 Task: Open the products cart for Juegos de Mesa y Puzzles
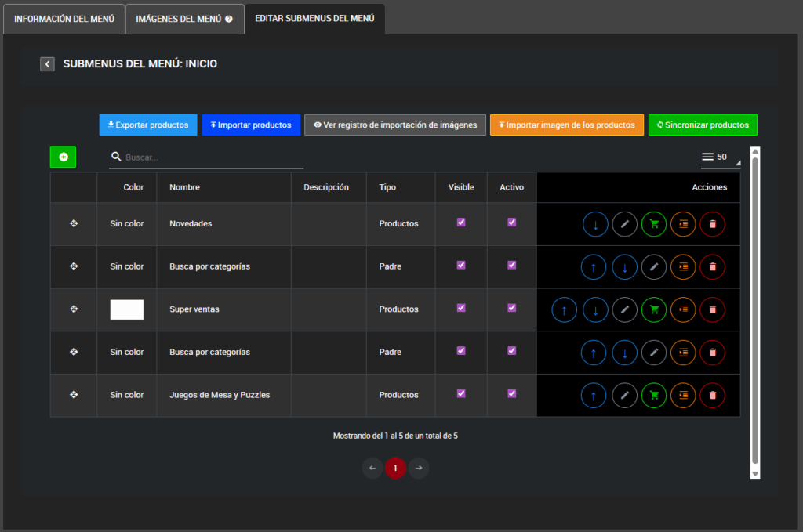coord(653,396)
